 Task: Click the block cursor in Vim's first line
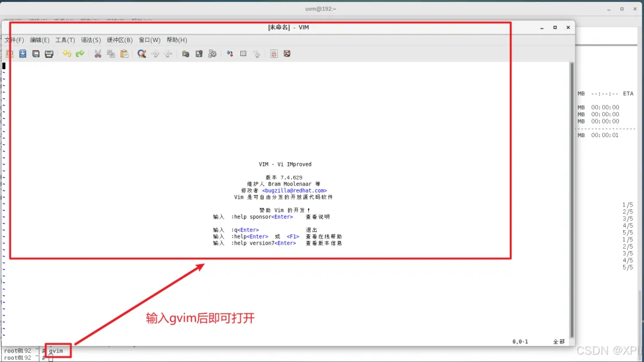4,66
